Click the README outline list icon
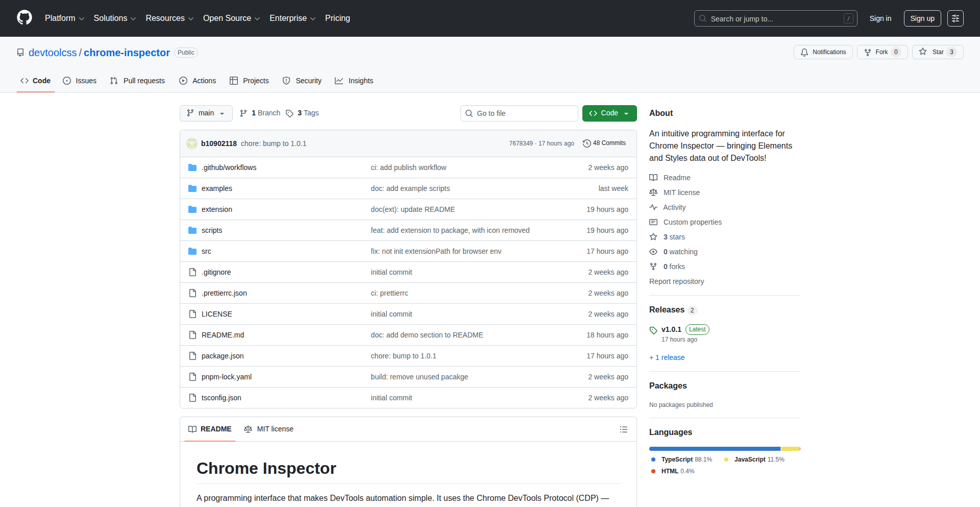The height and width of the screenshot is (507, 980). point(623,429)
